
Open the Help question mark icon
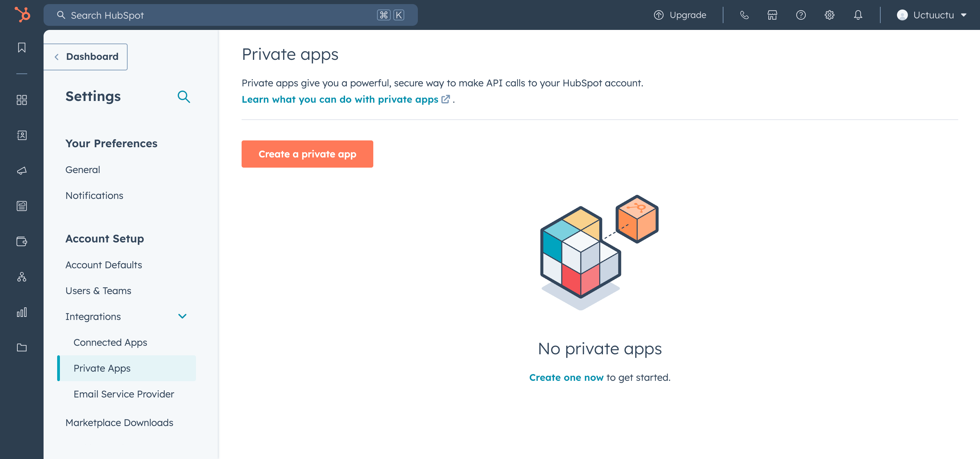801,15
